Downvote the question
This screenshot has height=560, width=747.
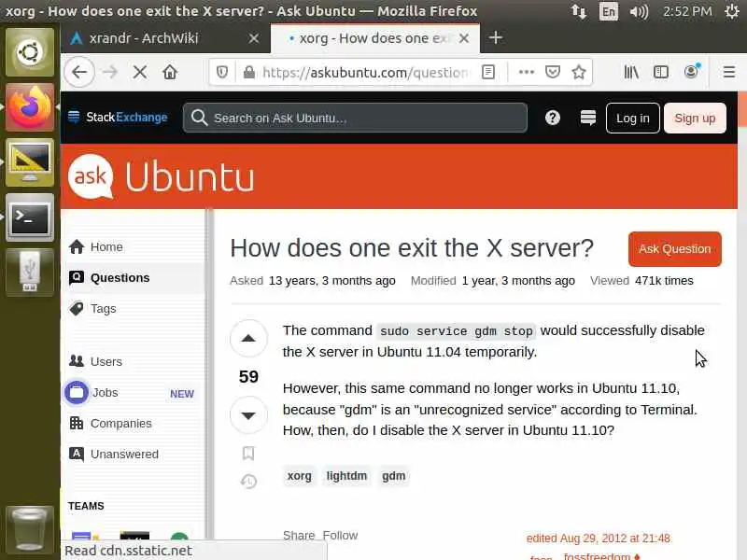[248, 415]
